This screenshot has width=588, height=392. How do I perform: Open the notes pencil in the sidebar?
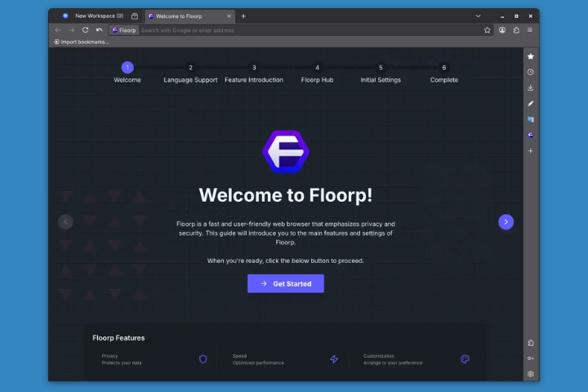tap(530, 104)
